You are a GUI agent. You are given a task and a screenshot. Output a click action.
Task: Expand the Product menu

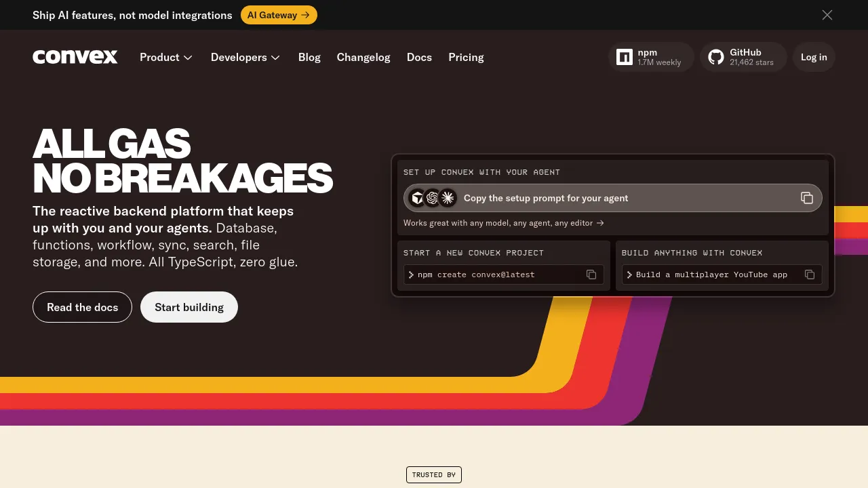[x=166, y=58]
